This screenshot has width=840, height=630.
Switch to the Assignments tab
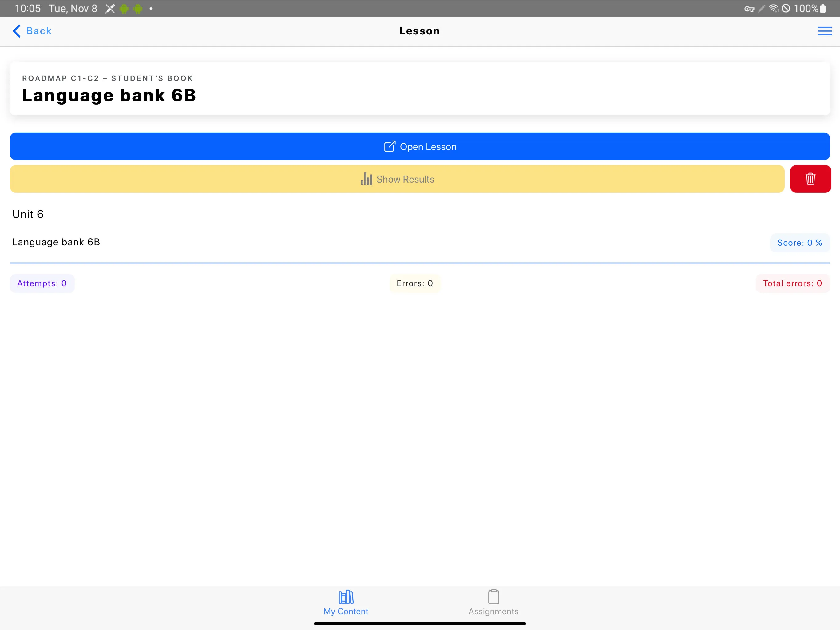click(493, 603)
